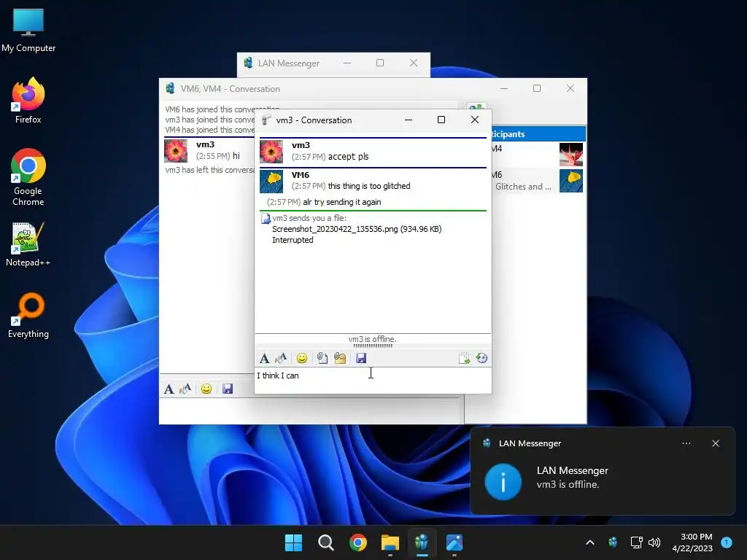This screenshot has height=560, width=747.
Task: Save vm3 conversation with the floppy icon
Action: 361,358
